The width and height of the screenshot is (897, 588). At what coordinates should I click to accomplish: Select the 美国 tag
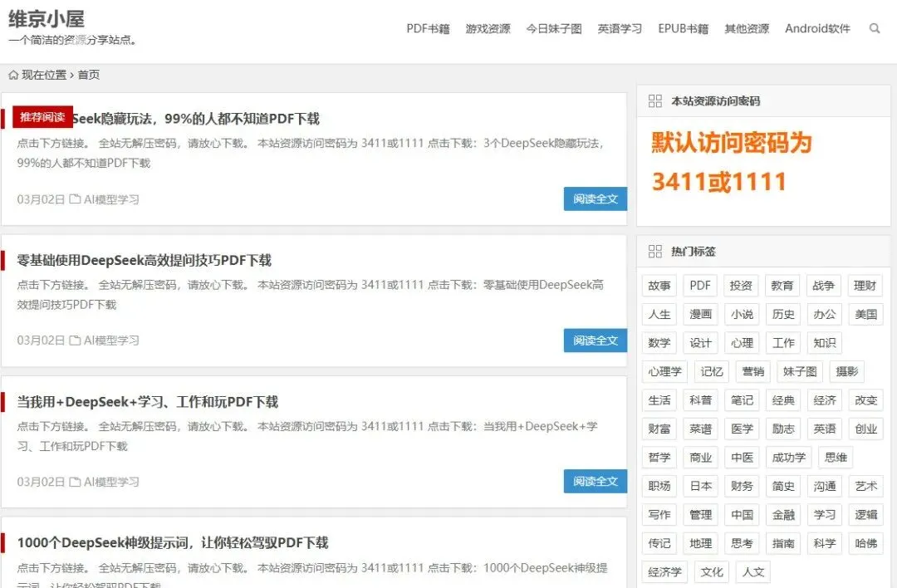point(865,314)
